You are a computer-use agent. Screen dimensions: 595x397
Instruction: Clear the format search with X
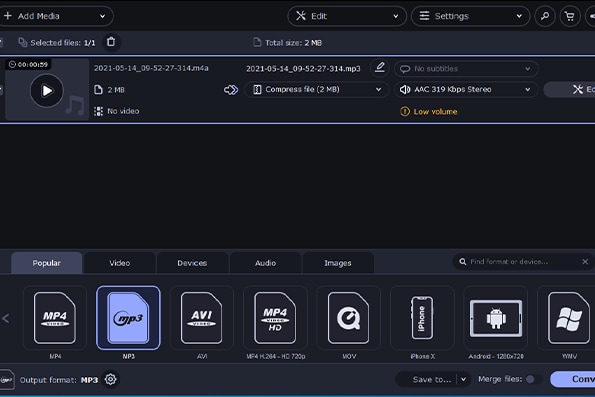pyautogui.click(x=585, y=262)
